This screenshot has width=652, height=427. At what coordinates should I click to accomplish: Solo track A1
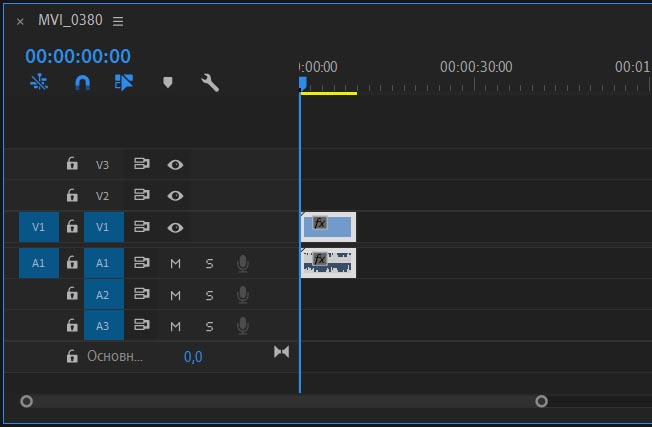210,264
